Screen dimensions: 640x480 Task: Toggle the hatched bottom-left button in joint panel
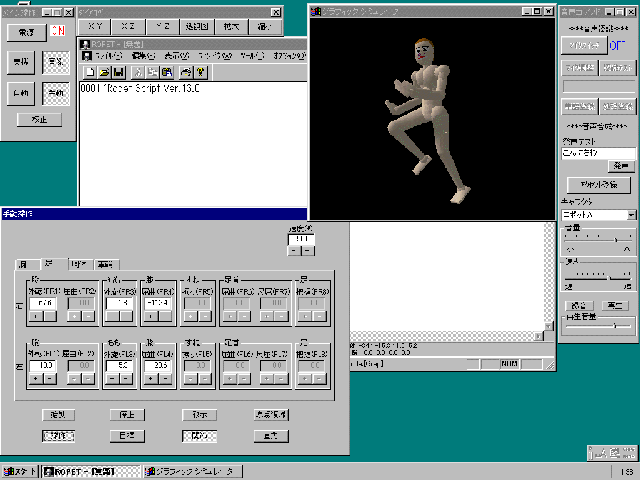55,435
